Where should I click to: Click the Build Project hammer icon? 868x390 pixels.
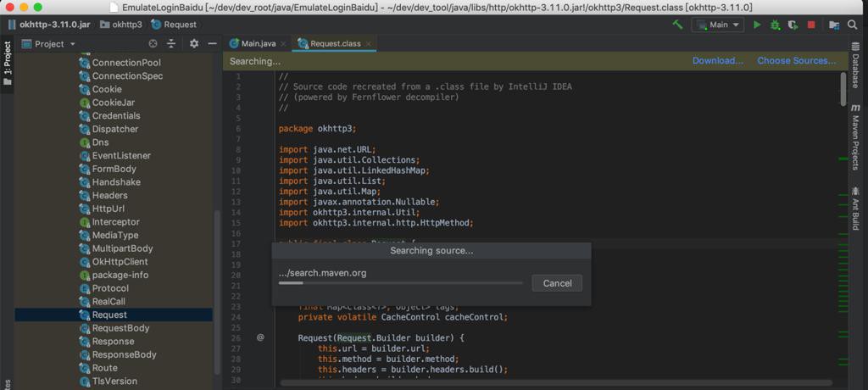click(x=677, y=25)
